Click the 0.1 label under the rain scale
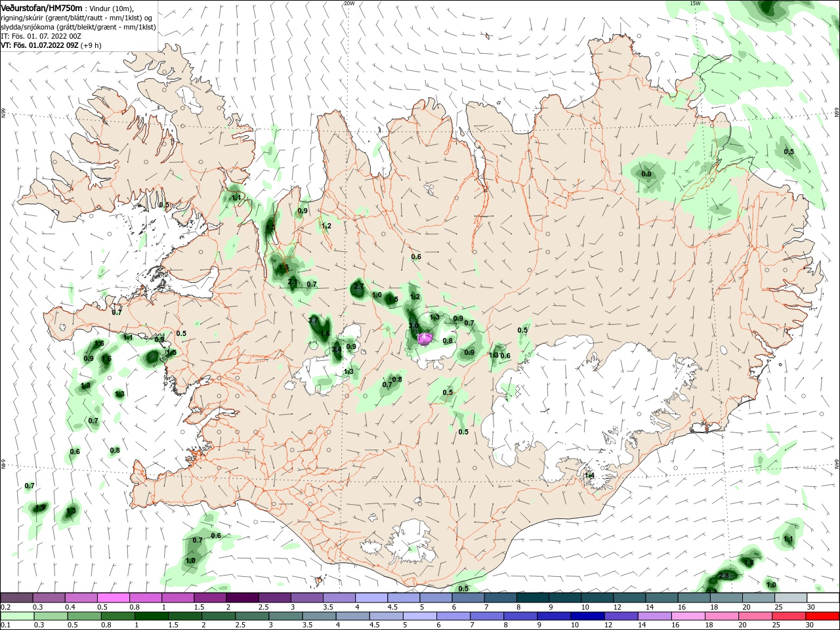 pos(5,625)
